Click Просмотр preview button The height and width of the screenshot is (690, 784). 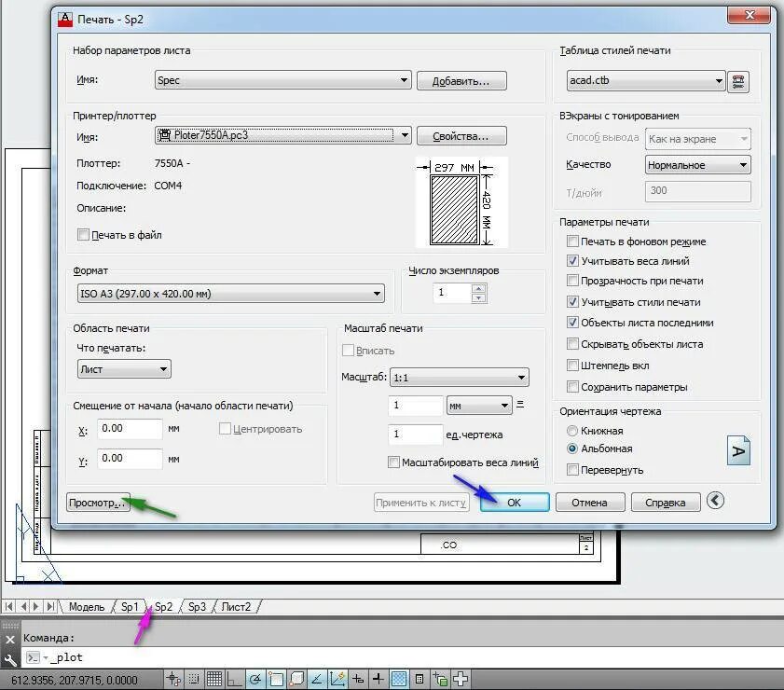click(x=98, y=502)
